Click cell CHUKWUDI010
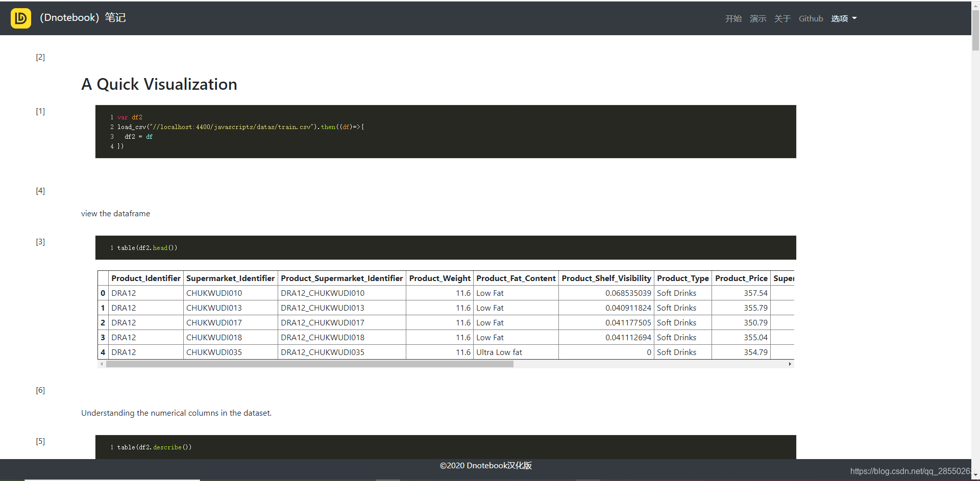Viewport: 980px width, 481px height. point(231,293)
